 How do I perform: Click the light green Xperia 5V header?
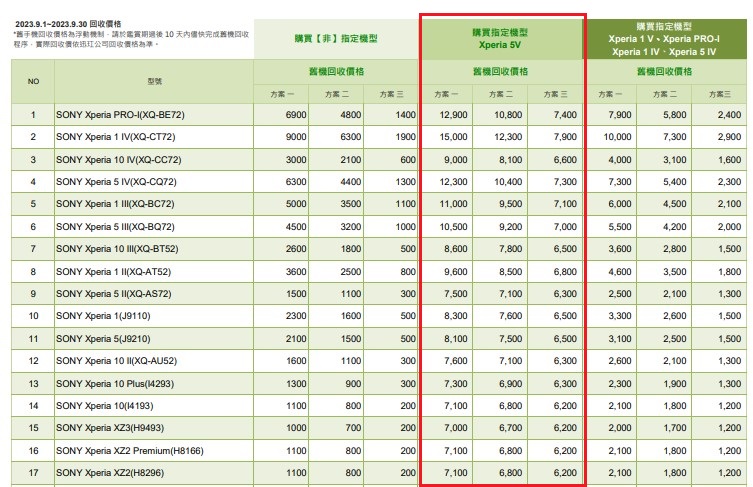[500, 38]
